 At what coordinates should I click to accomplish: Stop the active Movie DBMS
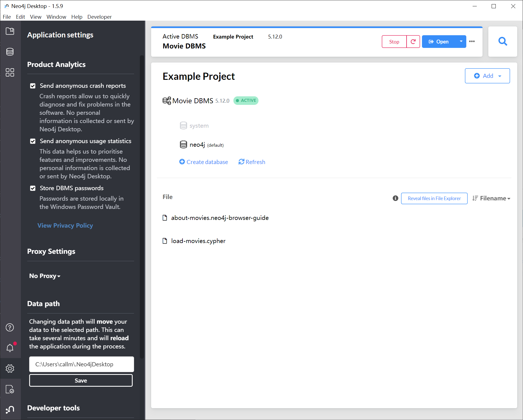(394, 42)
